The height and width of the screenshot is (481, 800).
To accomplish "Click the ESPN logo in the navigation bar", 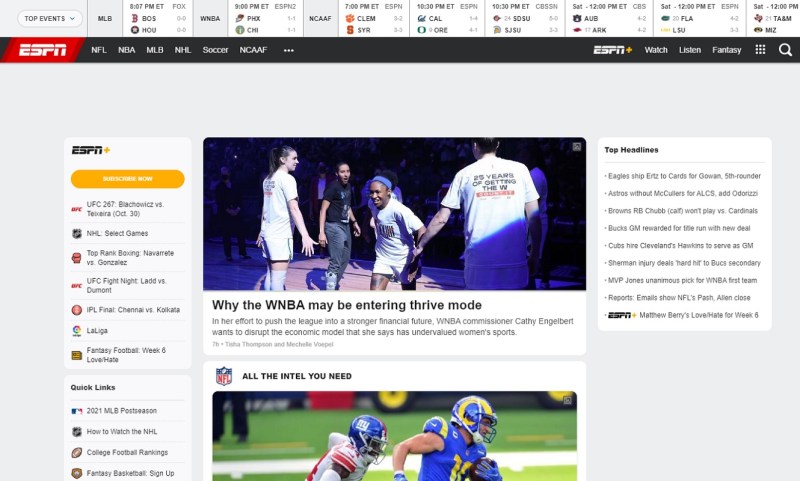I will coord(42,50).
